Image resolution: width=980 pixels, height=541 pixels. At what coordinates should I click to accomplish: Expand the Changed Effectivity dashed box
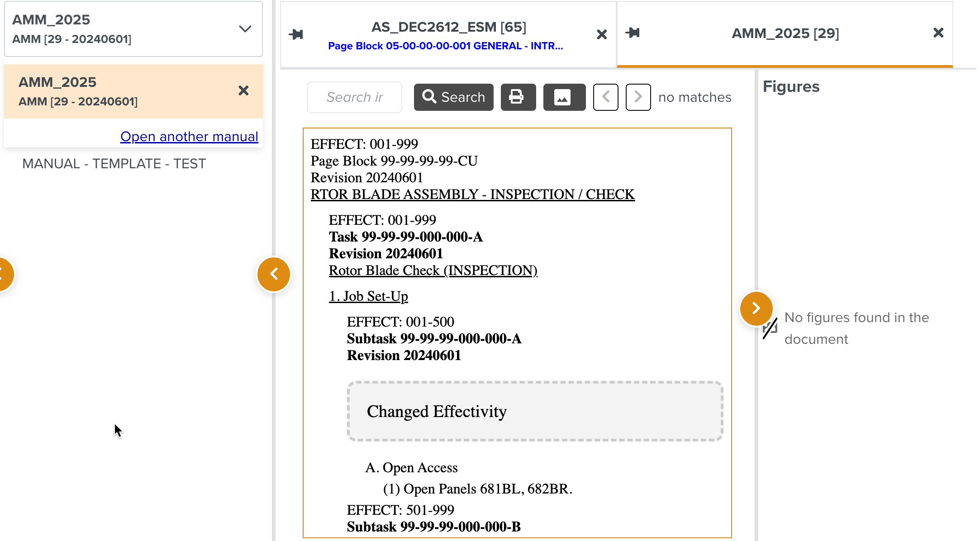pos(535,411)
